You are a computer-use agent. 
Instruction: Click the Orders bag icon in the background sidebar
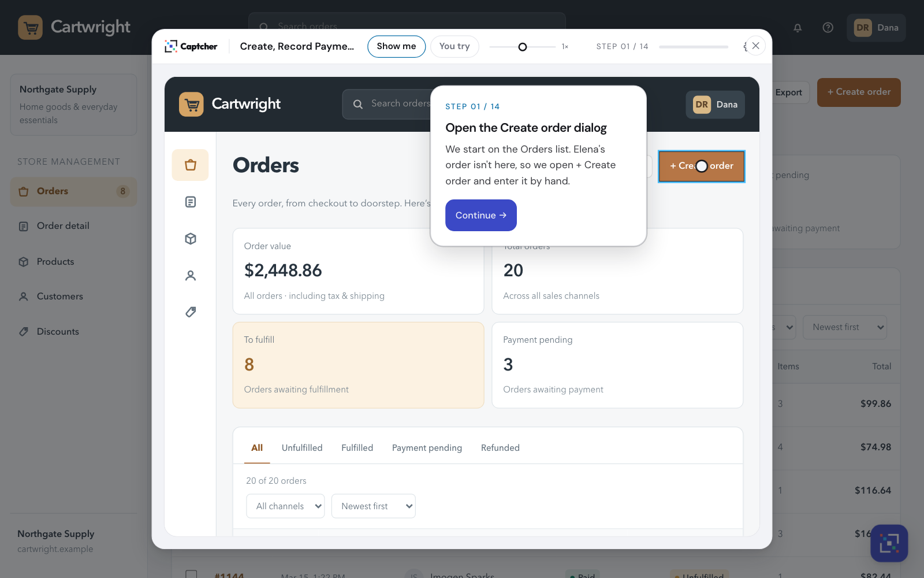24,191
